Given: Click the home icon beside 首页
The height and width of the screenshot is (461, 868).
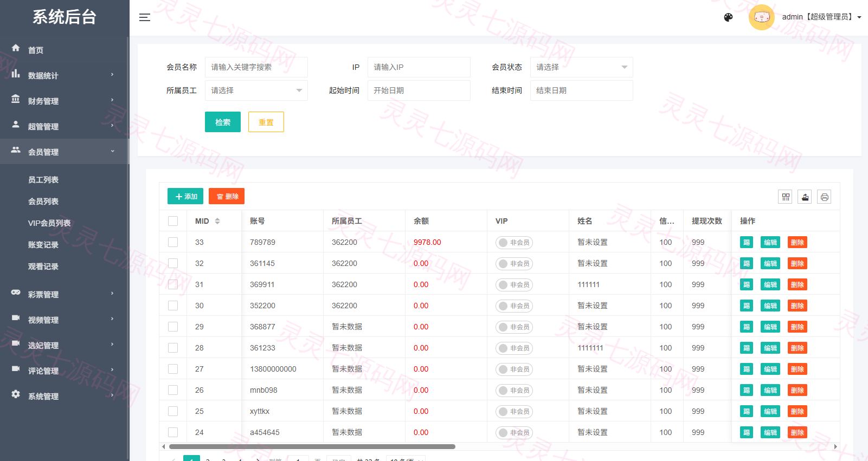Looking at the screenshot, I should point(16,48).
